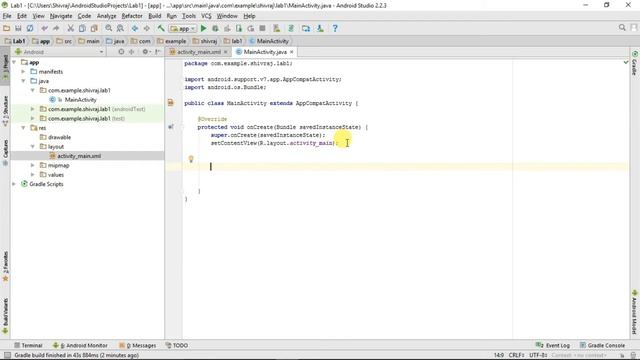
Task: Expand the Gradle Scripts node arrow
Action: tap(14, 184)
